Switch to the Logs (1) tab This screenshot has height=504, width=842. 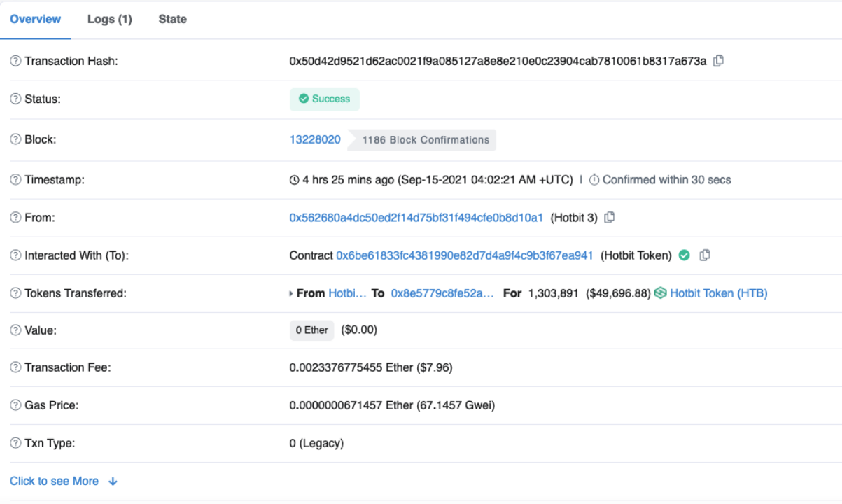coord(109,20)
